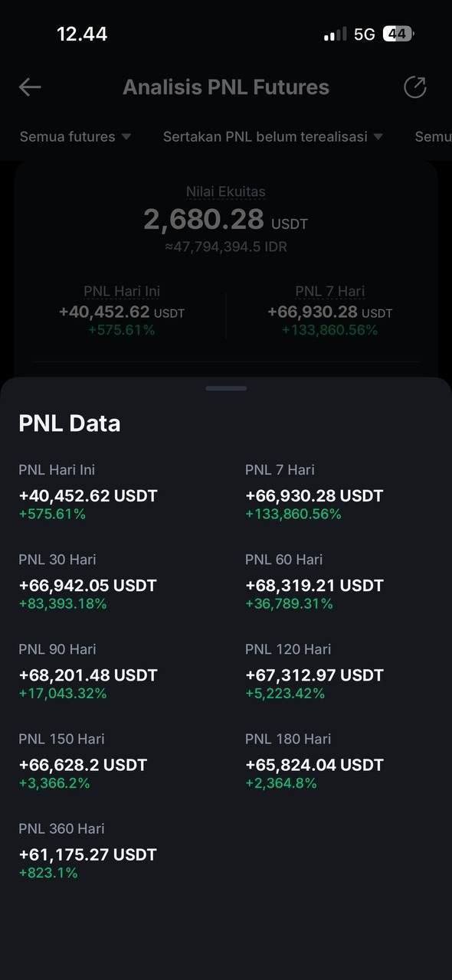
Task: Tap the 12.44 status bar clock
Action: tap(82, 34)
